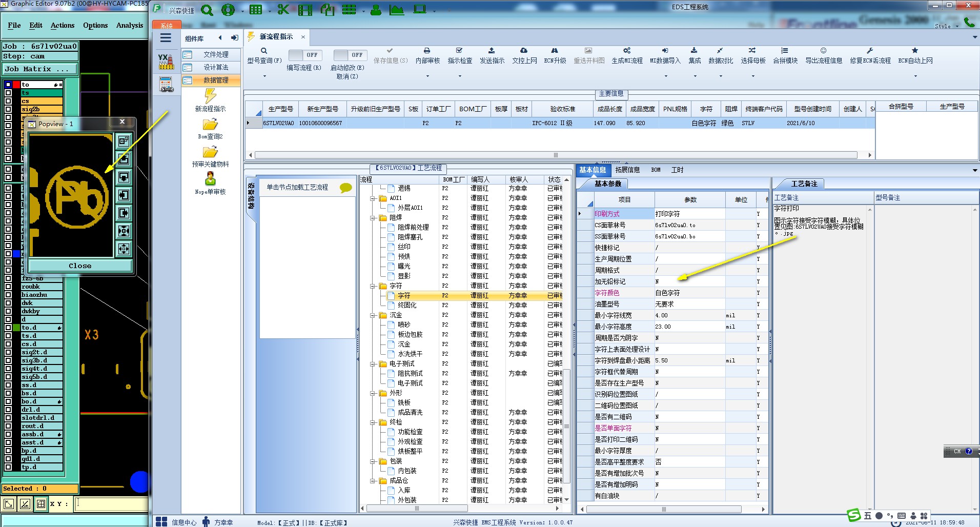Open the File menu in Graphic Editor
Viewport: 980px width, 527px height.
click(x=14, y=25)
